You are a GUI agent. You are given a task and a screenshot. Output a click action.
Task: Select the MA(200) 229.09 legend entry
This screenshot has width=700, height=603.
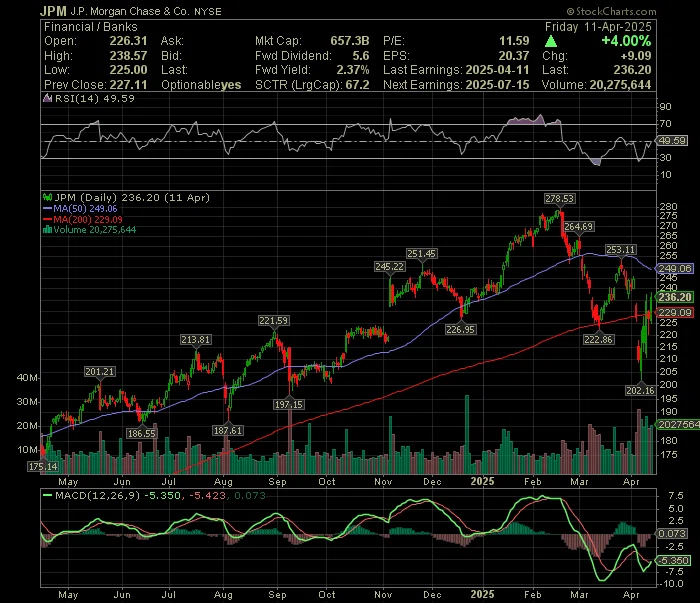[83, 219]
